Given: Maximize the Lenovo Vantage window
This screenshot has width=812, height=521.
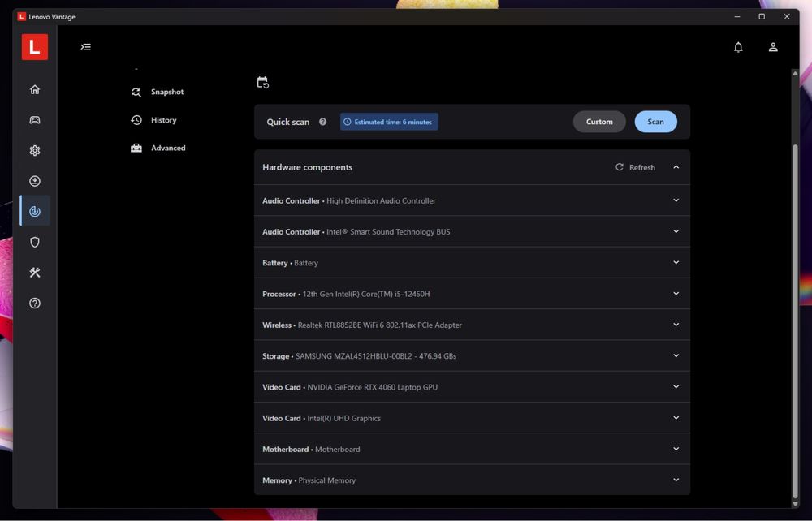Looking at the screenshot, I should 762,16.
